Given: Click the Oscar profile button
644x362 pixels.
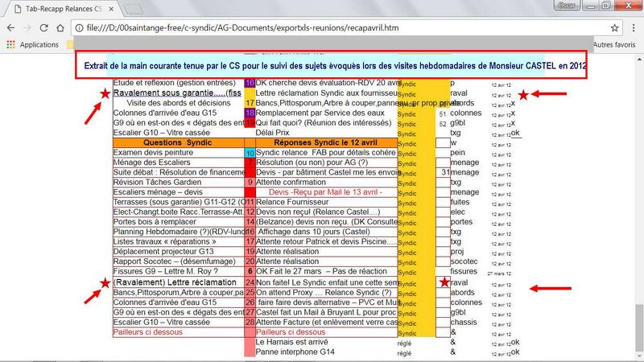Looking at the screenshot, I should click(567, 6).
